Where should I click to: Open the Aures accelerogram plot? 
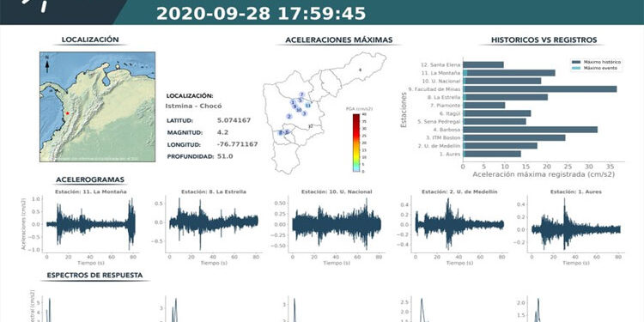[576, 224]
